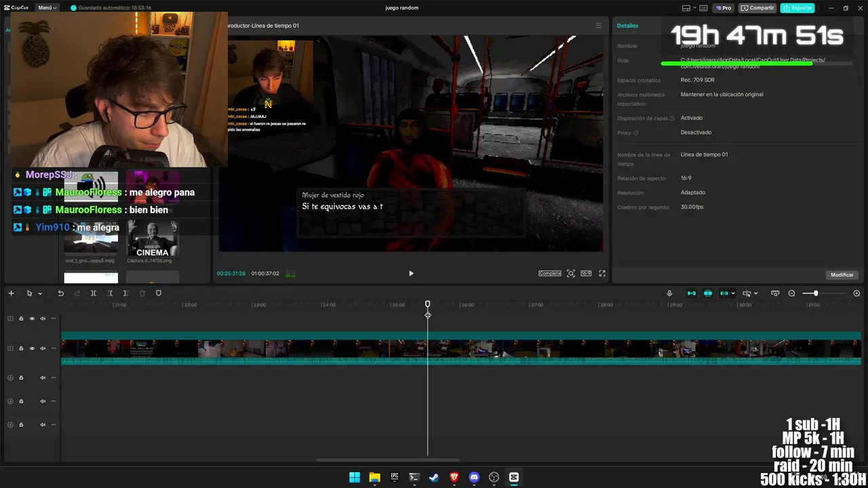Click the Pro membership badge
This screenshot has height=488, width=868.
[x=724, y=8]
